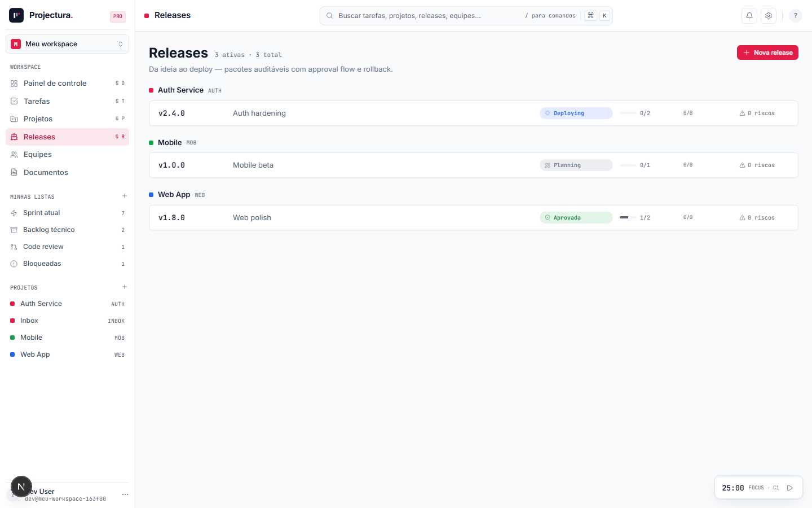The height and width of the screenshot is (508, 812).
Task: Go to Painel de controle
Action: tap(67, 84)
